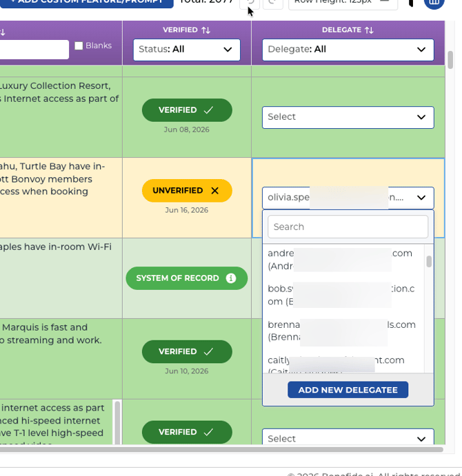
Task: Click the scrollbar in the internet access cell
Action: 117,422
